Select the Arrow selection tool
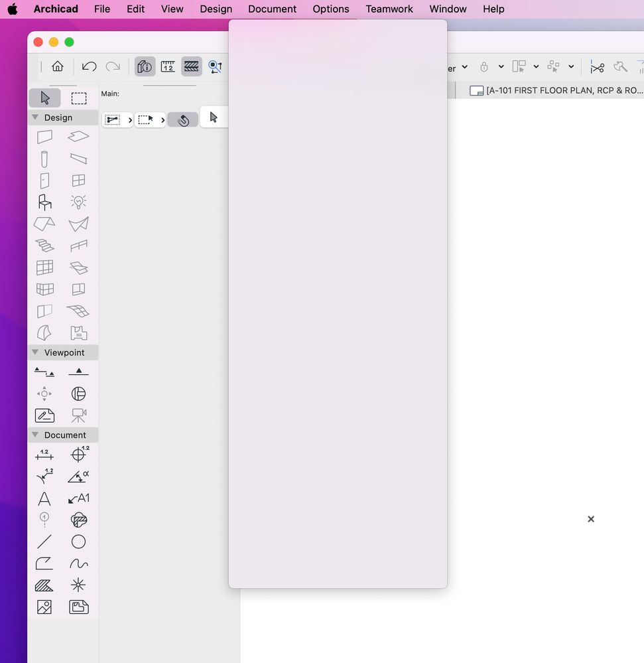This screenshot has width=644, height=663. [x=44, y=98]
